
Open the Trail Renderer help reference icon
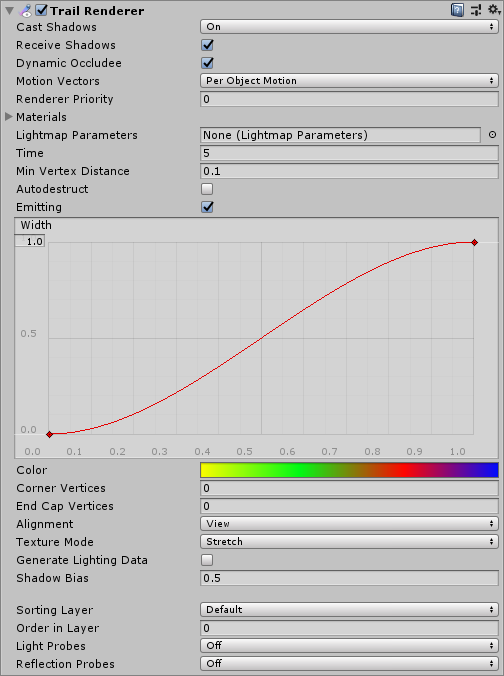click(457, 9)
